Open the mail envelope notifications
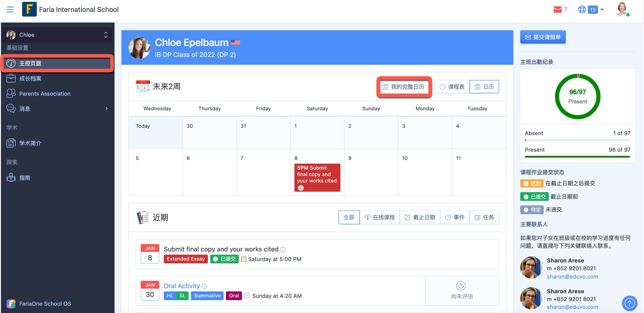The width and height of the screenshot is (644, 313). pos(558,9)
